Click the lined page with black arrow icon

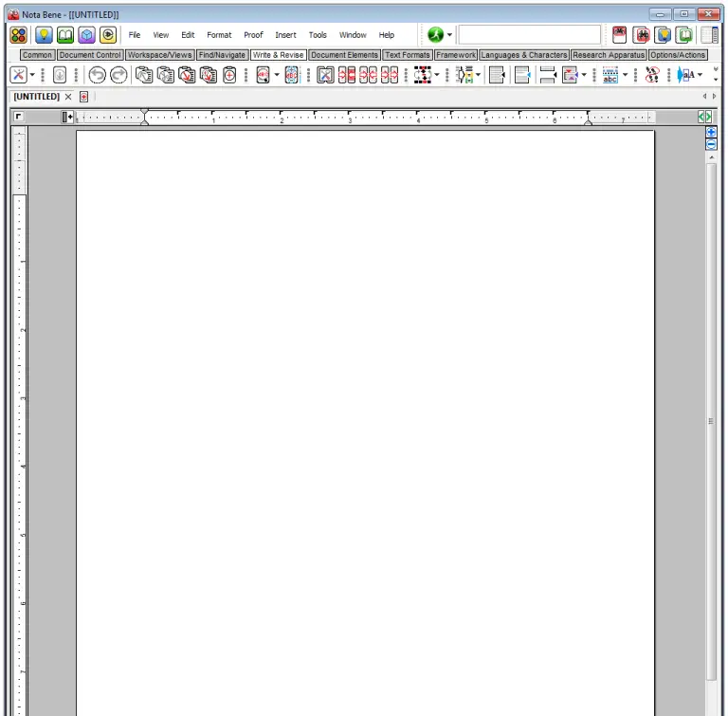click(x=497, y=74)
